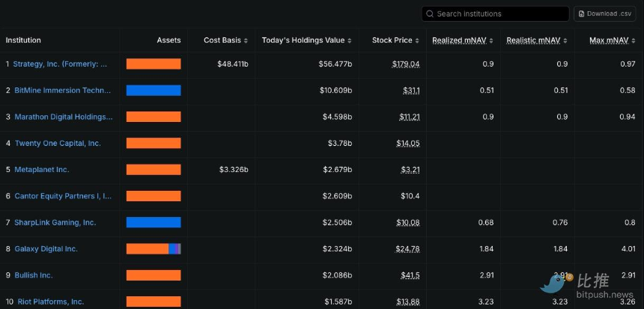Sort by Max mNAV column
The image size is (644, 309).
pos(612,40)
